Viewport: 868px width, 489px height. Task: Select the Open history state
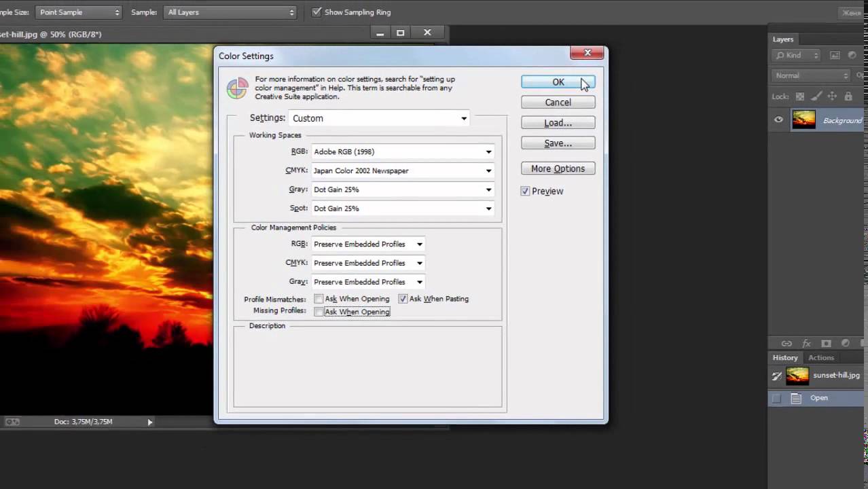coord(818,398)
